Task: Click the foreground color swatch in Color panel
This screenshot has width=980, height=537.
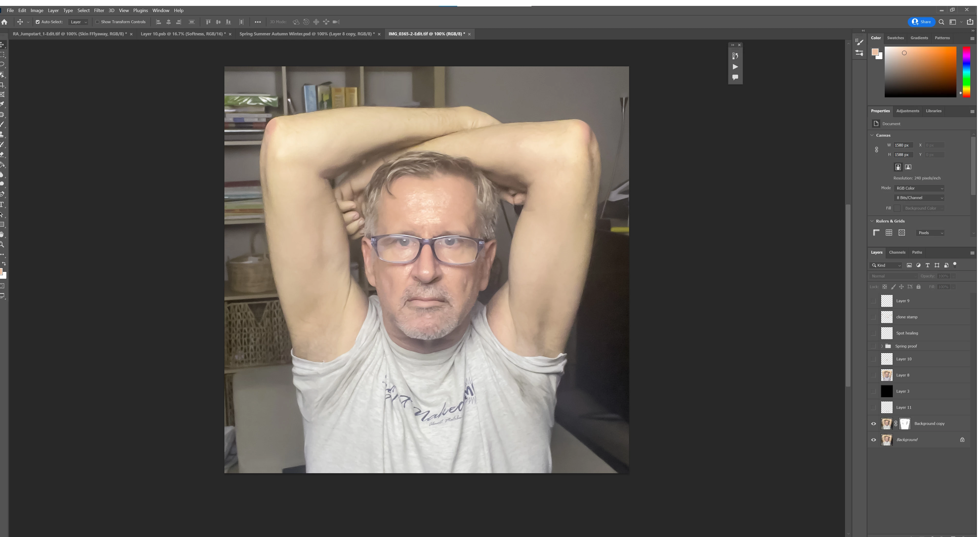Action: point(875,52)
